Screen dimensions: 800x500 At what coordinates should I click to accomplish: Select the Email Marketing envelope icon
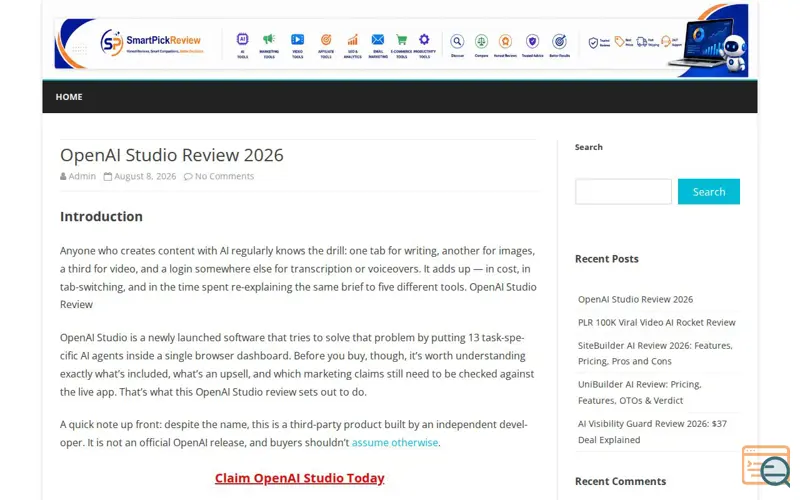378,39
